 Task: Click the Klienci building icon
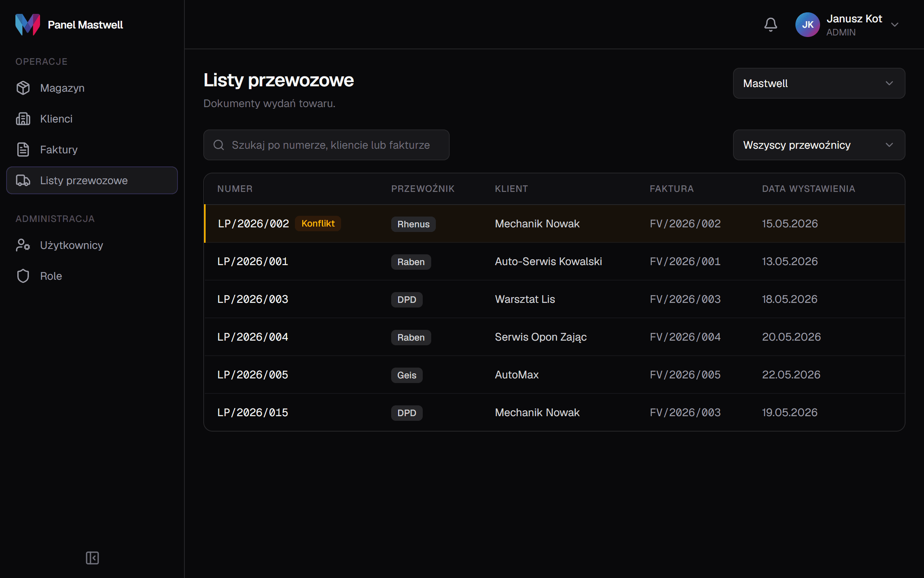pos(23,119)
